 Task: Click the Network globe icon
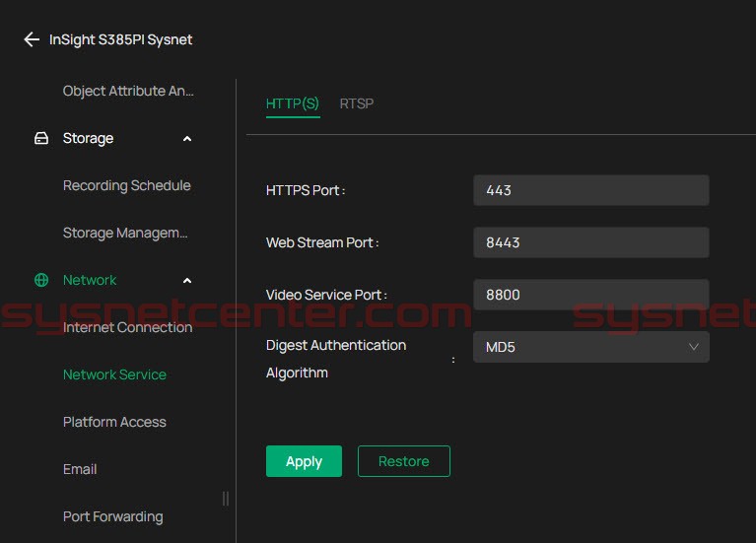[41, 281]
